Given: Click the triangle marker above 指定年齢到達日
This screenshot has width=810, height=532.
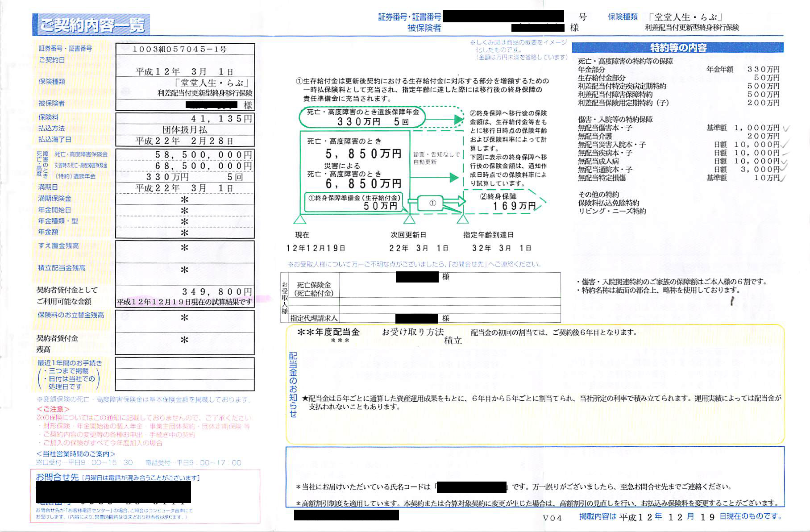Looking at the screenshot, I should coord(463,219).
